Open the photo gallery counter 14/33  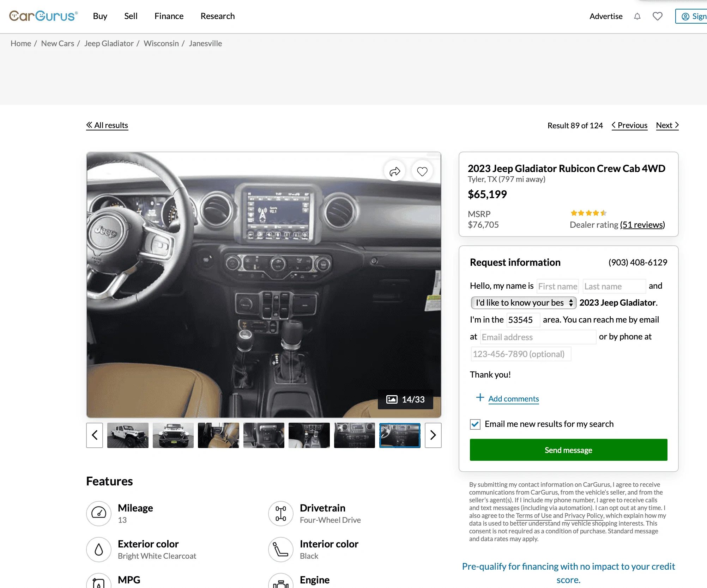tap(405, 399)
